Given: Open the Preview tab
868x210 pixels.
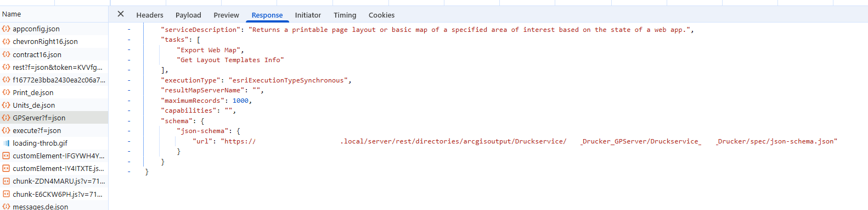Looking at the screenshot, I should pyautogui.click(x=226, y=15).
